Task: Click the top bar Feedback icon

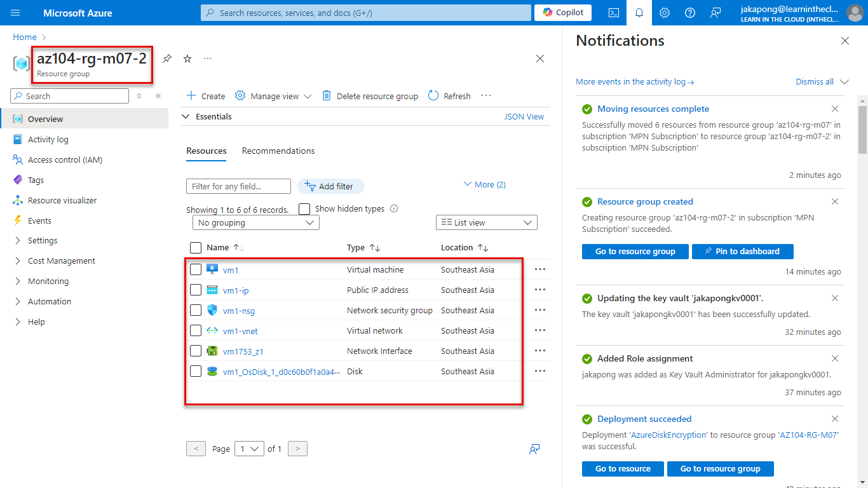Action: coord(715,13)
